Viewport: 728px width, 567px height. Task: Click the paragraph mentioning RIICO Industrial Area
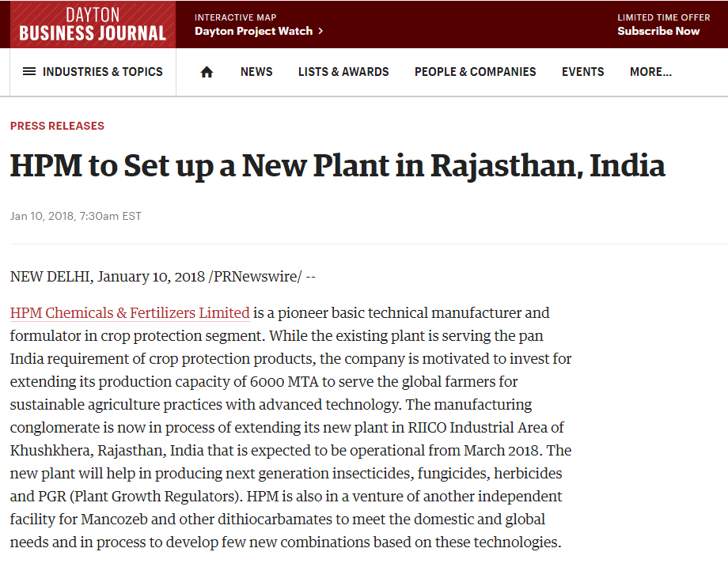pyautogui.click(x=290, y=427)
